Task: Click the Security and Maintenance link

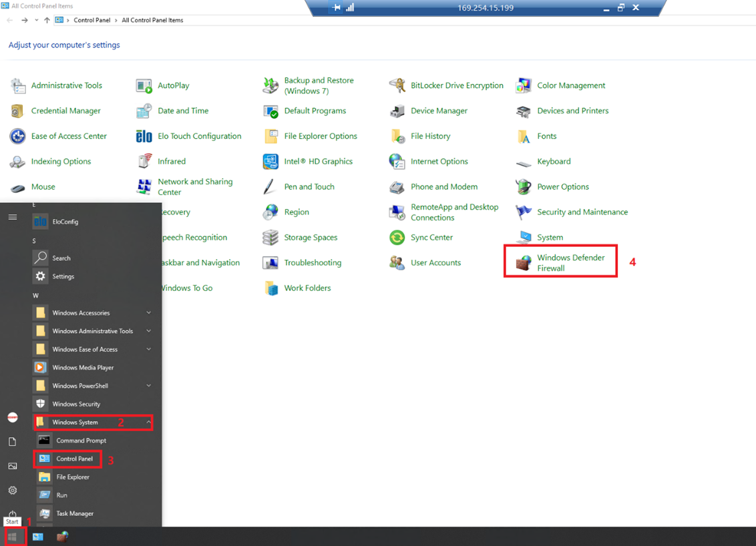Action: 582,212
